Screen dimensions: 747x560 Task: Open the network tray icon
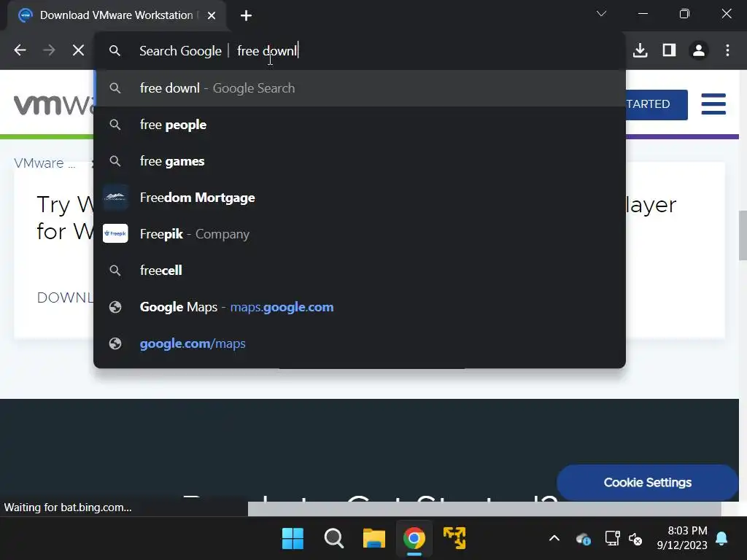click(612, 539)
